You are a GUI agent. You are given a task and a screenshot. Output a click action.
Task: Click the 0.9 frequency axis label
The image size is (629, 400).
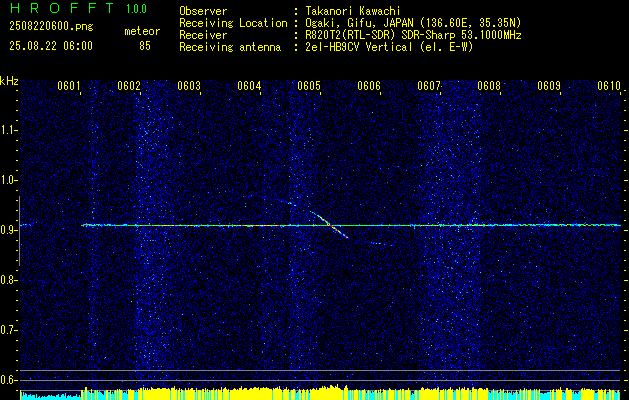point(8,230)
